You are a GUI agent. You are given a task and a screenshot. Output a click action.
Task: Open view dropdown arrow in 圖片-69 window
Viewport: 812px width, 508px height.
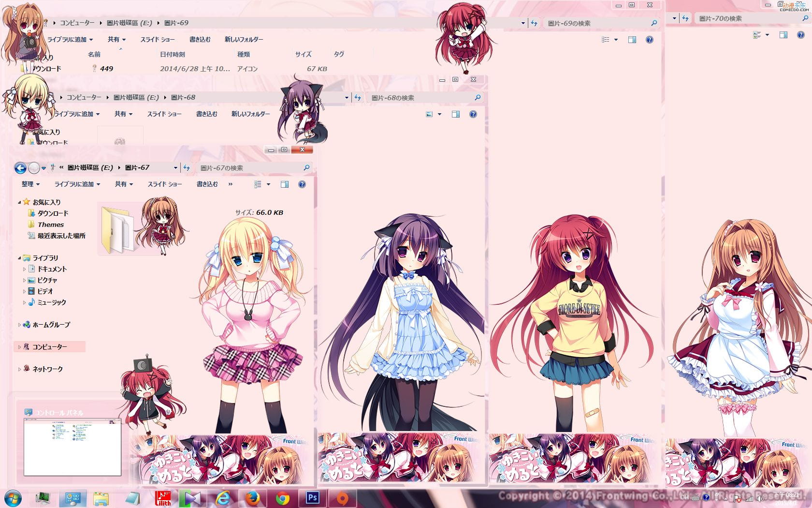pyautogui.click(x=616, y=40)
